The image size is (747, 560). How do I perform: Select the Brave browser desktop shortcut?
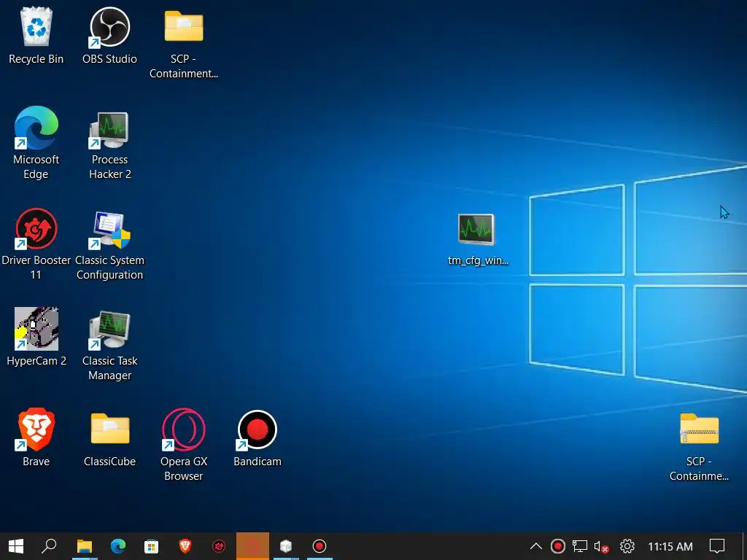[x=36, y=437]
